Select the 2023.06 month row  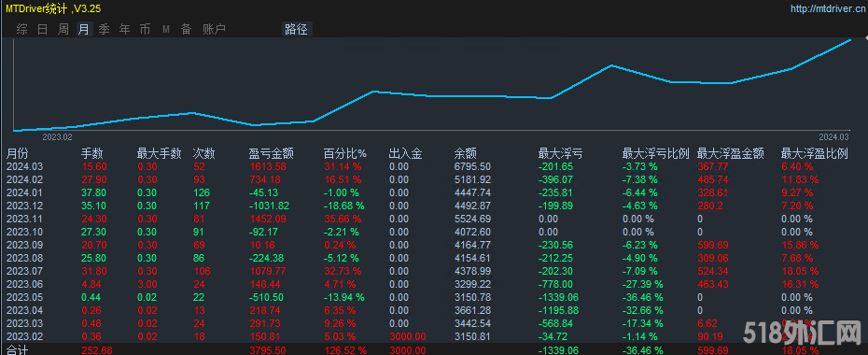(x=434, y=284)
